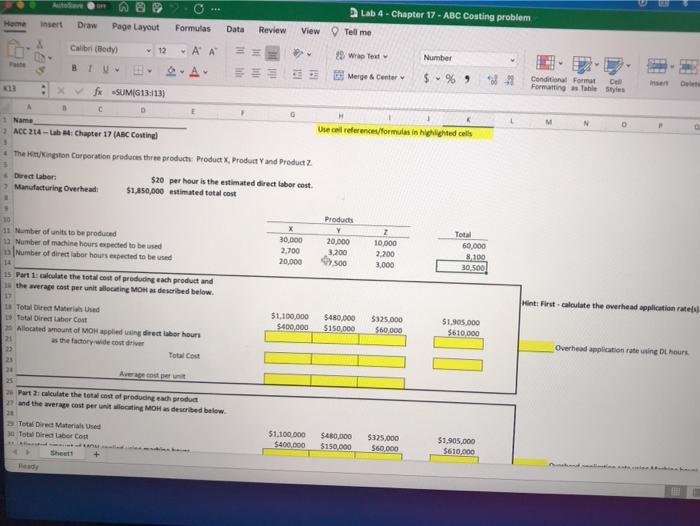
Task: Click the Fill Color bucket swatch
Action: [171, 71]
